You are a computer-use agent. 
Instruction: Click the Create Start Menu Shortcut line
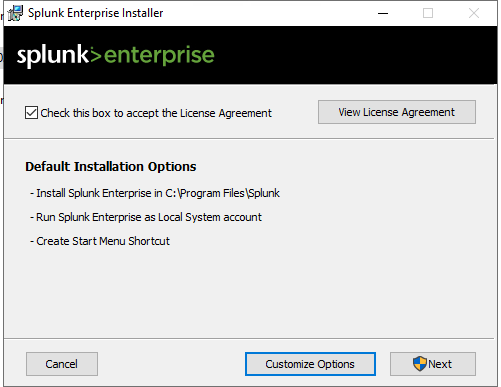point(100,241)
